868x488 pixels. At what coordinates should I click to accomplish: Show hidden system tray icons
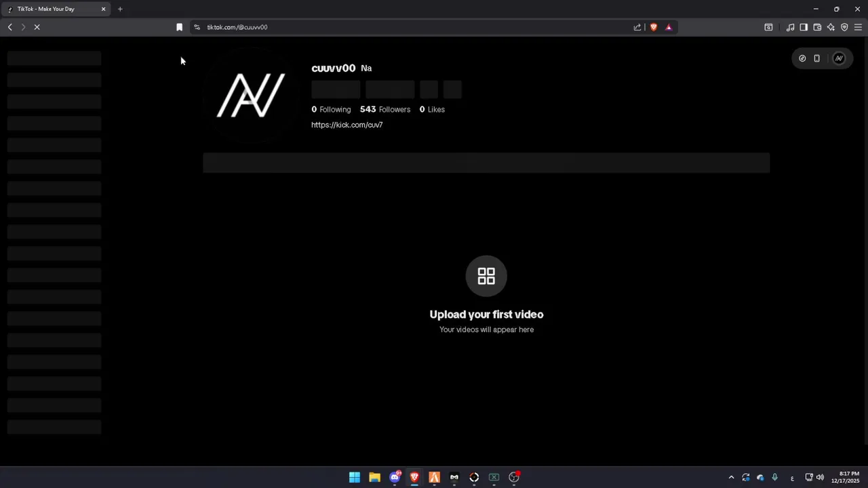click(731, 477)
